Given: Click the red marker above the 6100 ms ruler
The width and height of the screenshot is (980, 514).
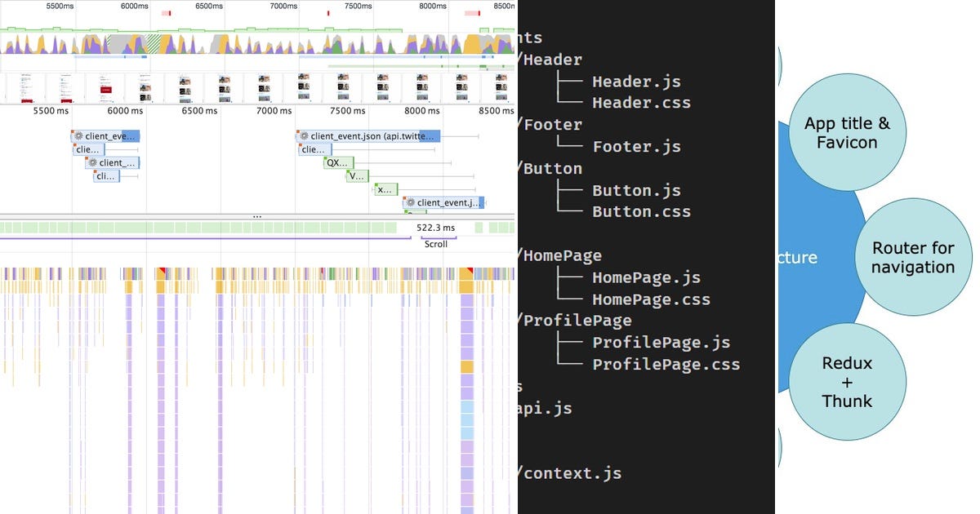Looking at the screenshot, I should coord(165,11).
